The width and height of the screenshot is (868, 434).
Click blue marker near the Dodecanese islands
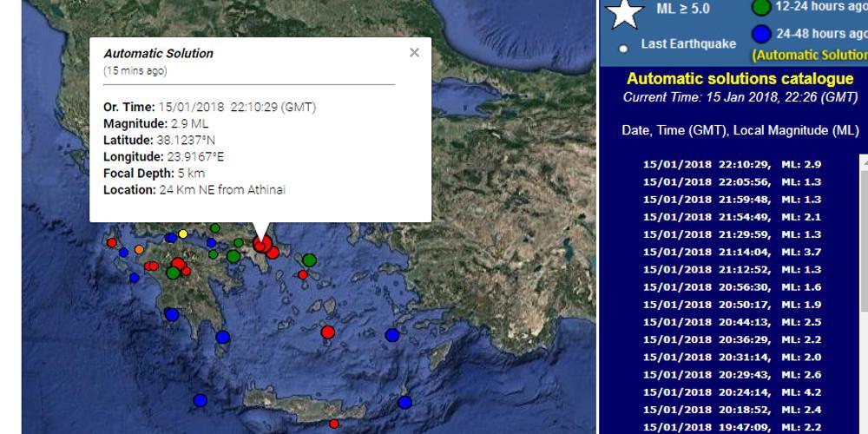tap(392, 335)
